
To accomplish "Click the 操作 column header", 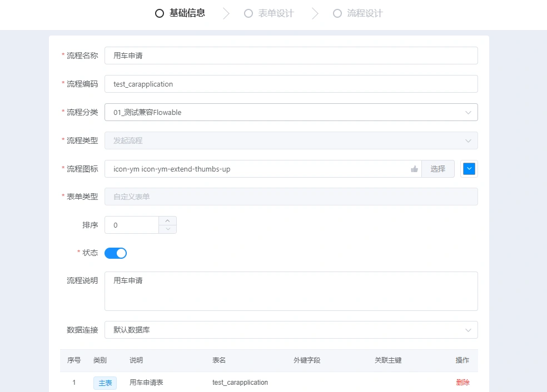I will (x=463, y=360).
